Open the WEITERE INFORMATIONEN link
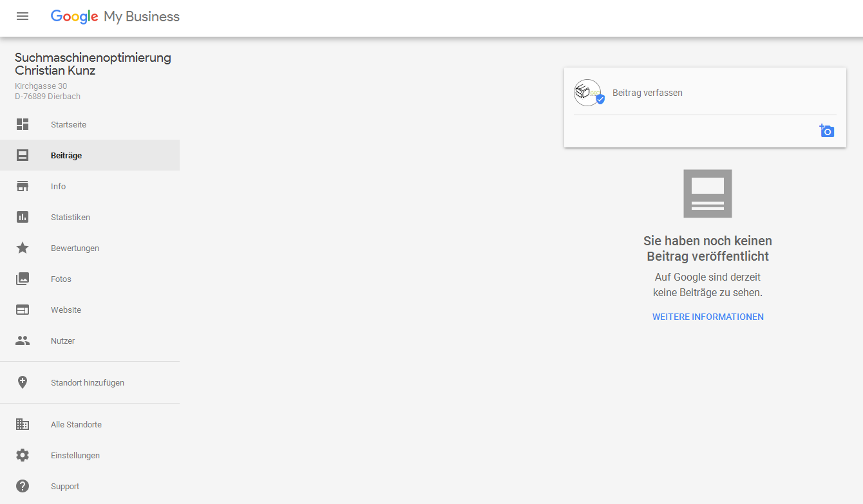 coord(707,316)
